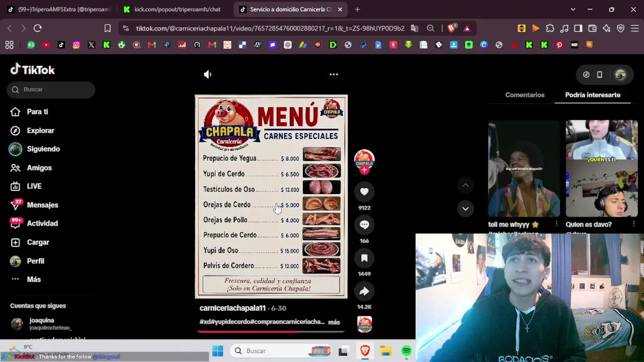Image resolution: width=644 pixels, height=362 pixels.
Task: Focus the TikTok Buscar search field
Action: pyautogui.click(x=51, y=89)
